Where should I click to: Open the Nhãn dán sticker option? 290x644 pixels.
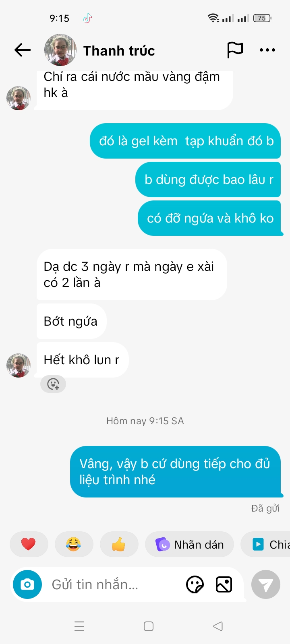(189, 544)
